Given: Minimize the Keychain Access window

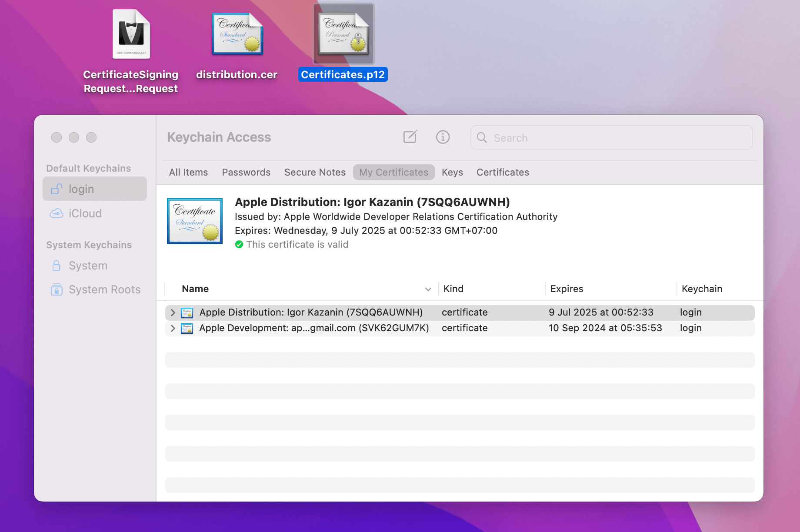Looking at the screenshot, I should click(74, 137).
